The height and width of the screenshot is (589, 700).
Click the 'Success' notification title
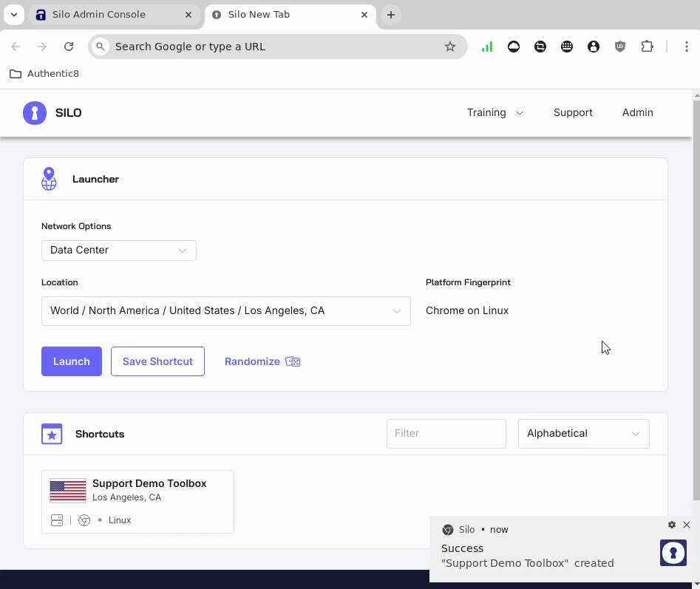pyautogui.click(x=462, y=548)
